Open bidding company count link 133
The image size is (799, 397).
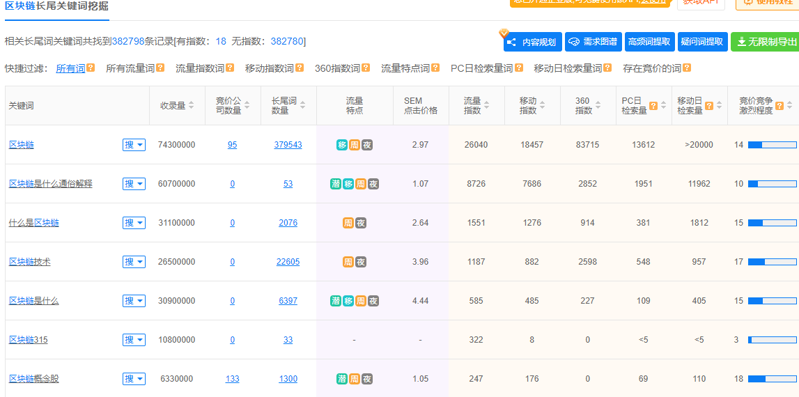coord(232,379)
